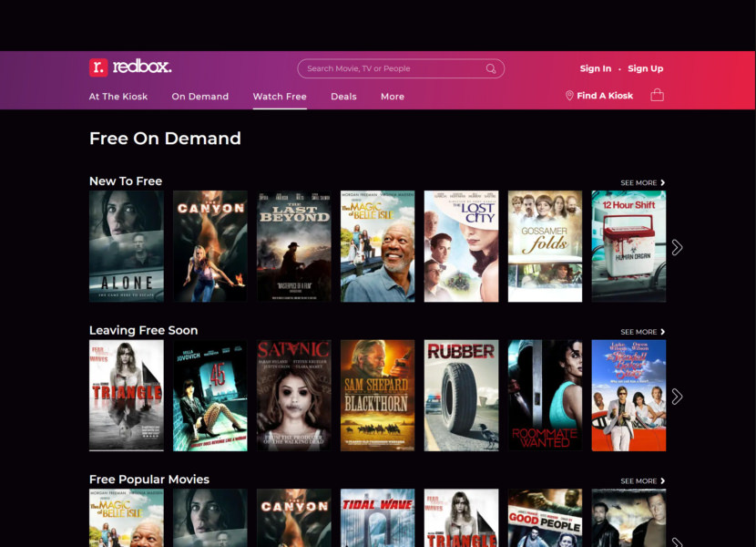Open the Deals section
Viewport: 756px width, 547px height.
tap(343, 97)
